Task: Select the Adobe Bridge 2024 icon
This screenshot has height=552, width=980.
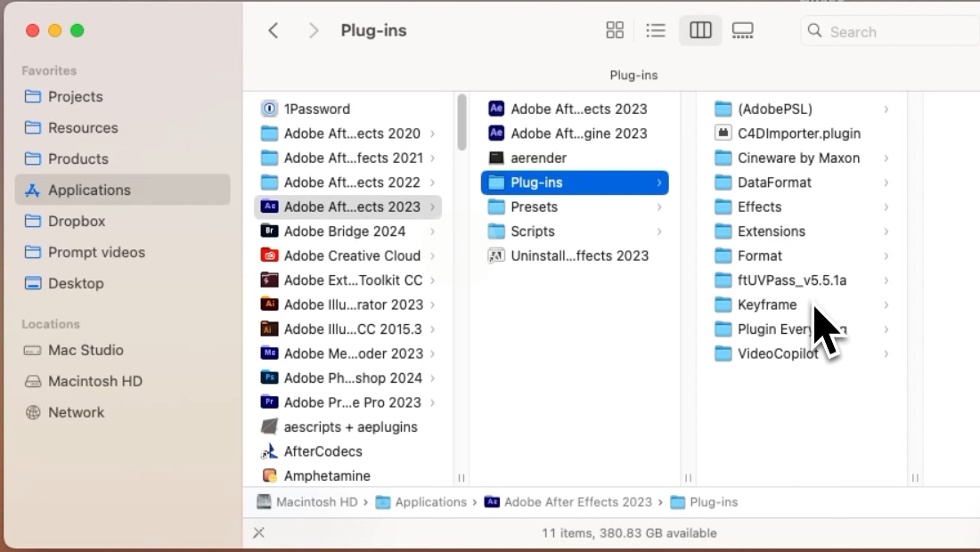Action: click(x=272, y=231)
